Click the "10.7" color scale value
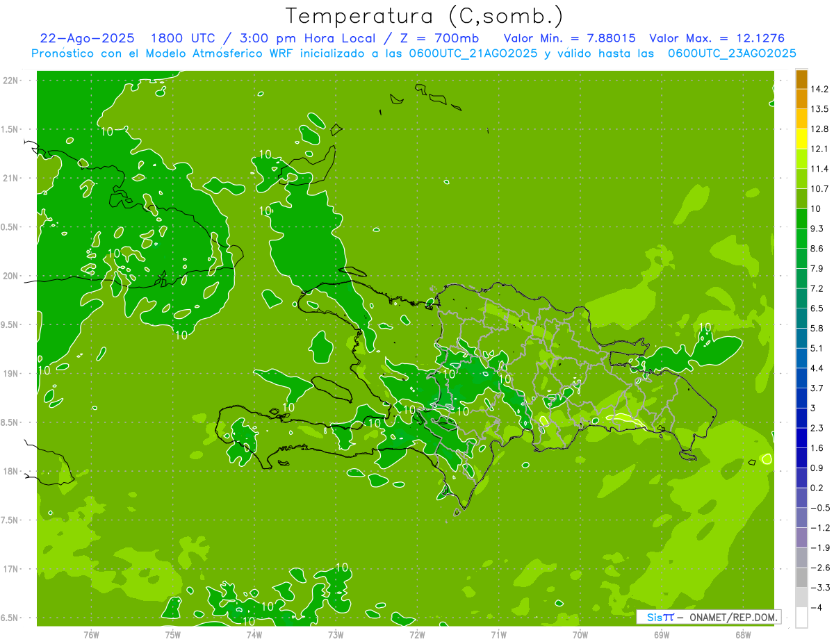This screenshot has width=834, height=644. pos(820,189)
